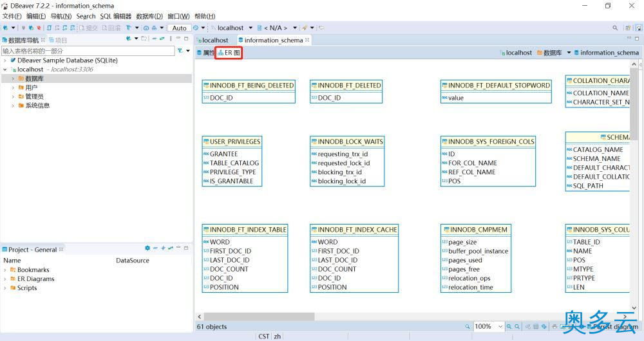Switch to the 属性 properties tab

pos(205,53)
